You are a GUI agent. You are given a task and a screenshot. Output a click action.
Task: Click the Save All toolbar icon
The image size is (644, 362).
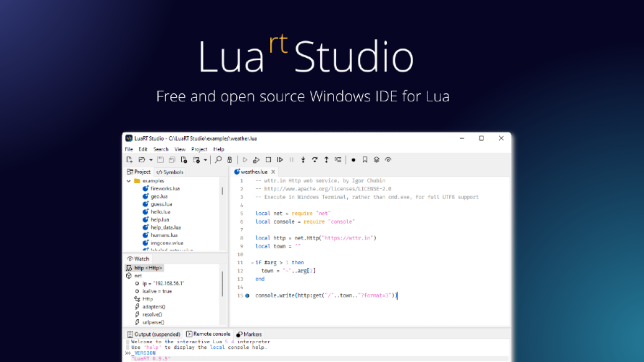pyautogui.click(x=172, y=160)
